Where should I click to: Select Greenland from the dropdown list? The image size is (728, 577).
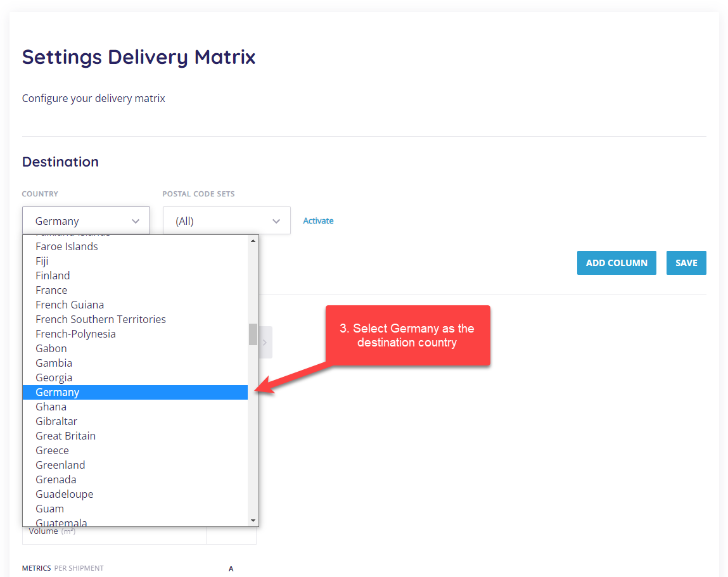pos(135,465)
